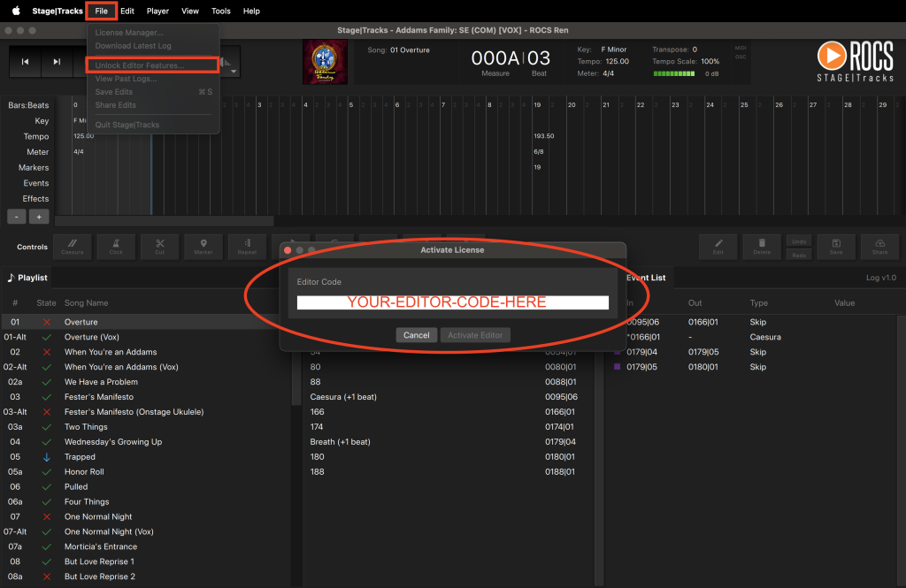The image size is (906, 588).
Task: Choose View Past Logs menu item
Action: pyautogui.click(x=152, y=79)
